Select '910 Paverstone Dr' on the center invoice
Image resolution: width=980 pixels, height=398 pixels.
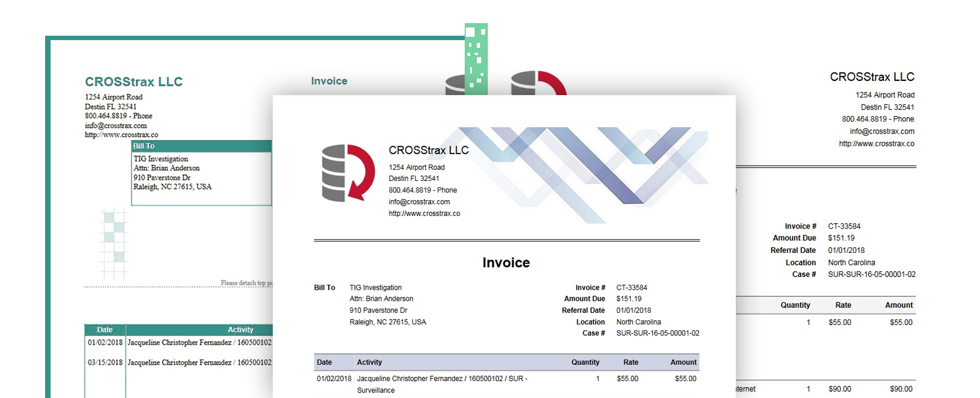click(x=378, y=310)
